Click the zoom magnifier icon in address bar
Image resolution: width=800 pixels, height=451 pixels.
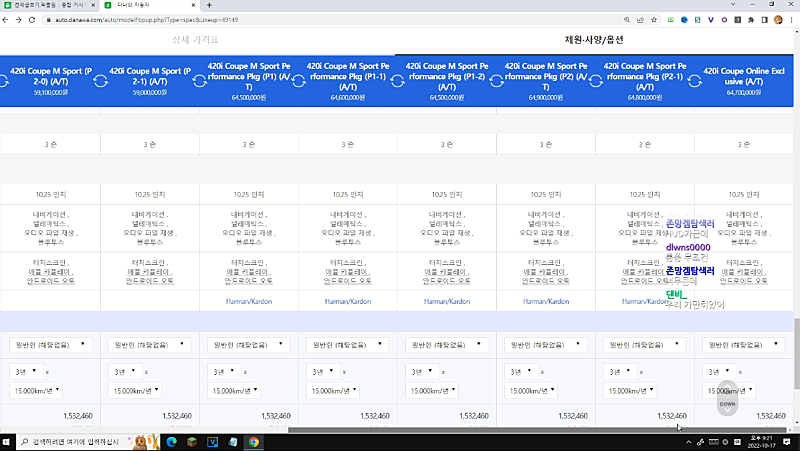(627, 20)
